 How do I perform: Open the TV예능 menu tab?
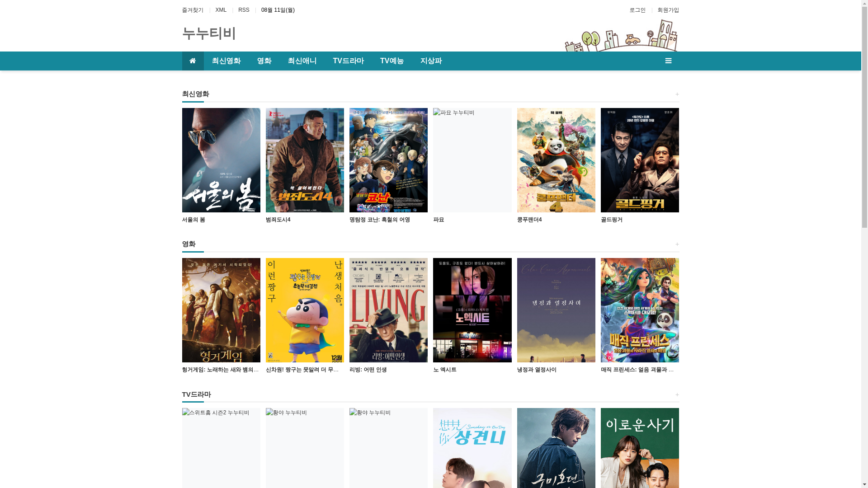click(392, 61)
